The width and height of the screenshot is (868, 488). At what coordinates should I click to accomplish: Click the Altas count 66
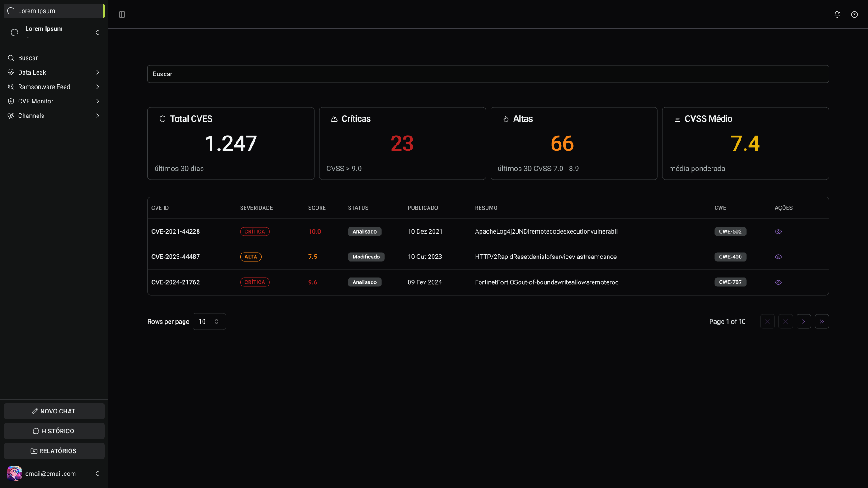[562, 144]
